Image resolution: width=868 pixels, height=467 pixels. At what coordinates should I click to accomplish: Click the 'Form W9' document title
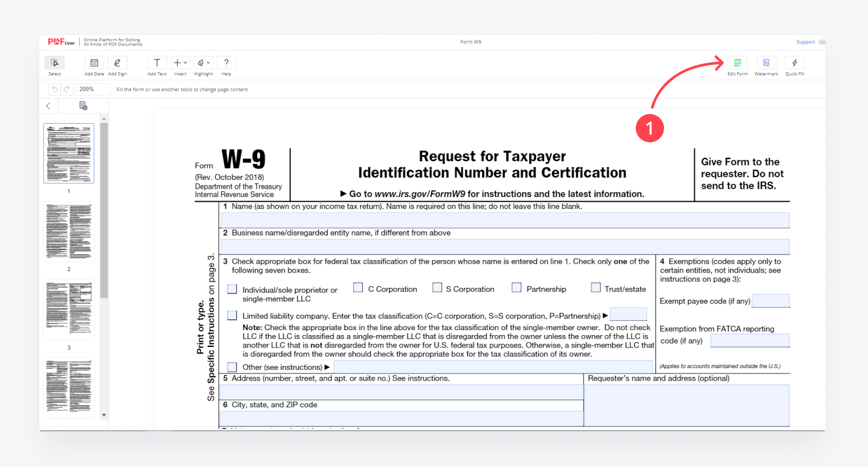[470, 42]
